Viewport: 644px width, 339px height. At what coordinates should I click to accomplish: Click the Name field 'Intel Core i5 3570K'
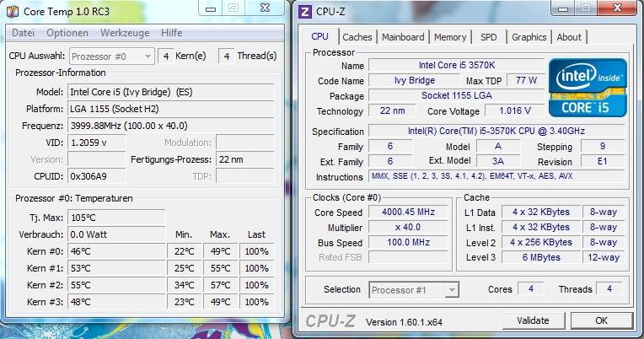[457, 65]
